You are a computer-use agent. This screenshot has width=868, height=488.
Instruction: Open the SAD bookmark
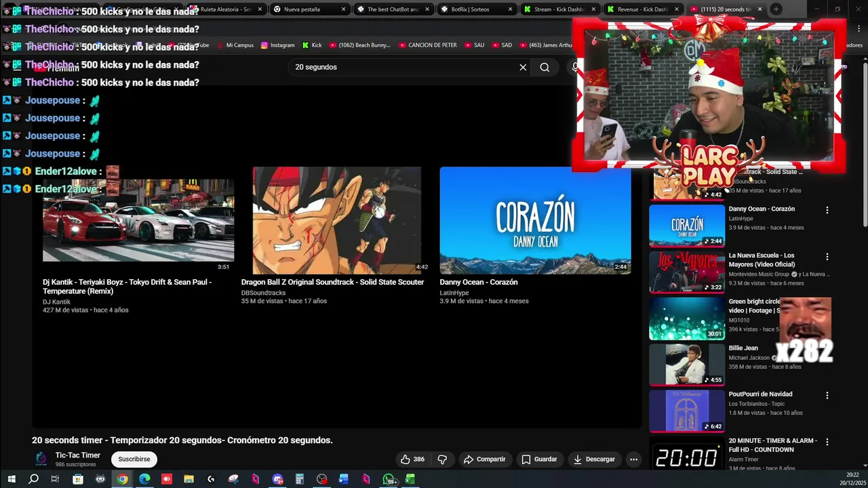502,45
